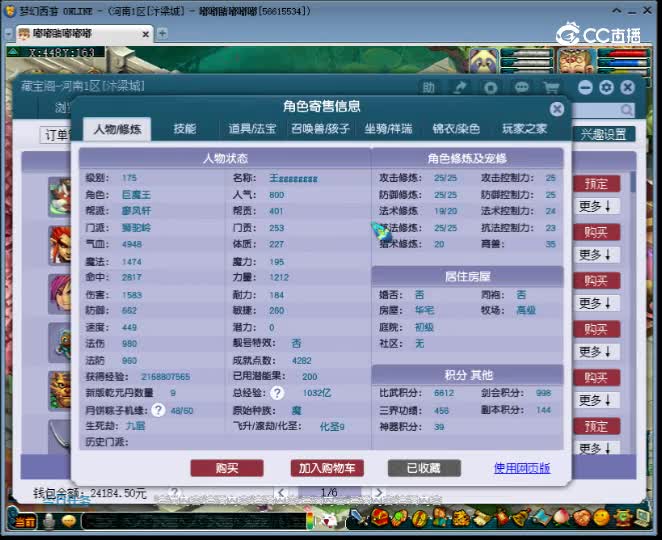This screenshot has width=662, height=540.
Task: Expand 更多 in the purple-haired avatar row
Action: (x=597, y=303)
